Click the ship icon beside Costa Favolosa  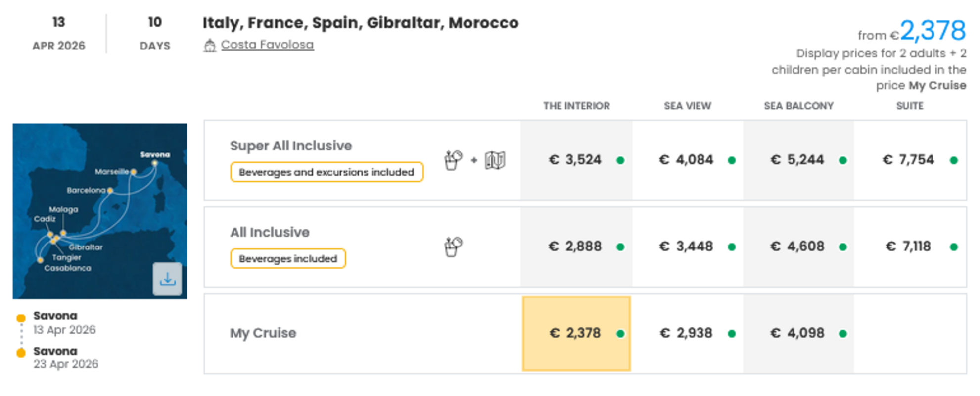(210, 46)
